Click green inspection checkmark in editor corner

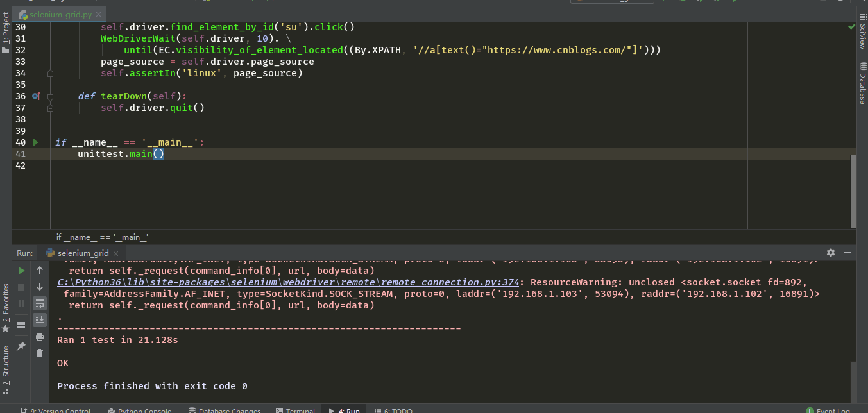click(x=851, y=28)
